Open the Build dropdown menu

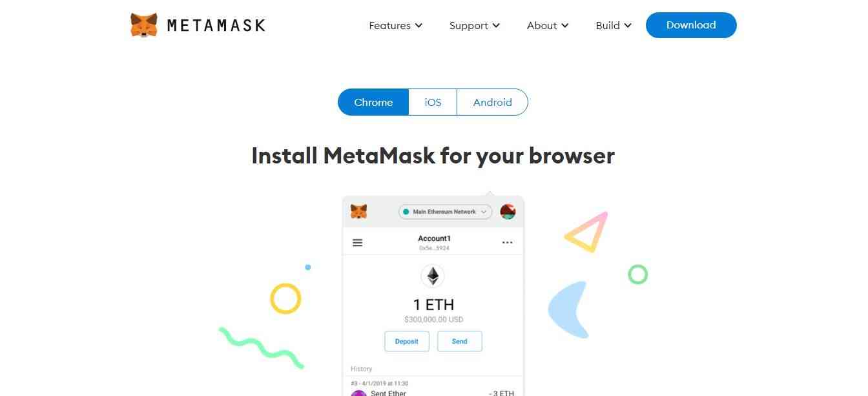pyautogui.click(x=614, y=25)
